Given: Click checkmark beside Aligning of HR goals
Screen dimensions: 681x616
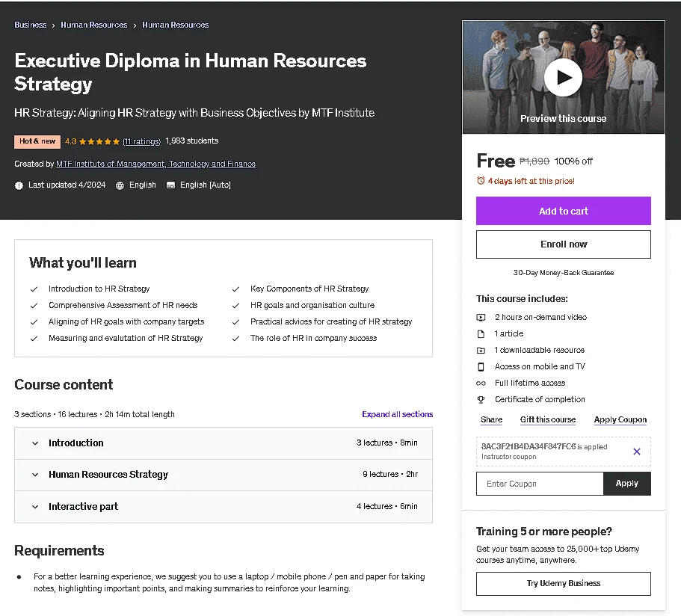Looking at the screenshot, I should [x=34, y=322].
